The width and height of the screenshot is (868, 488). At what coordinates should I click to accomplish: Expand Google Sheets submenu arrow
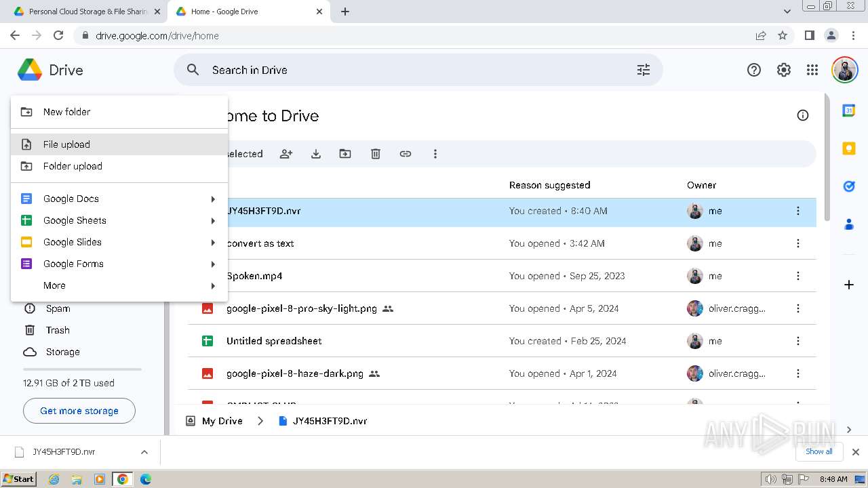click(213, 220)
